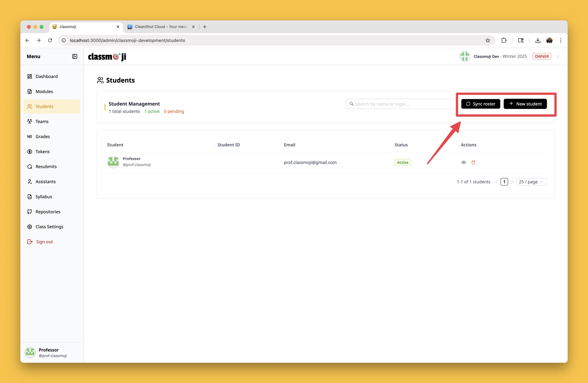Open Tokens in the sidebar
Image resolution: width=588 pixels, height=383 pixels.
coord(52,152)
